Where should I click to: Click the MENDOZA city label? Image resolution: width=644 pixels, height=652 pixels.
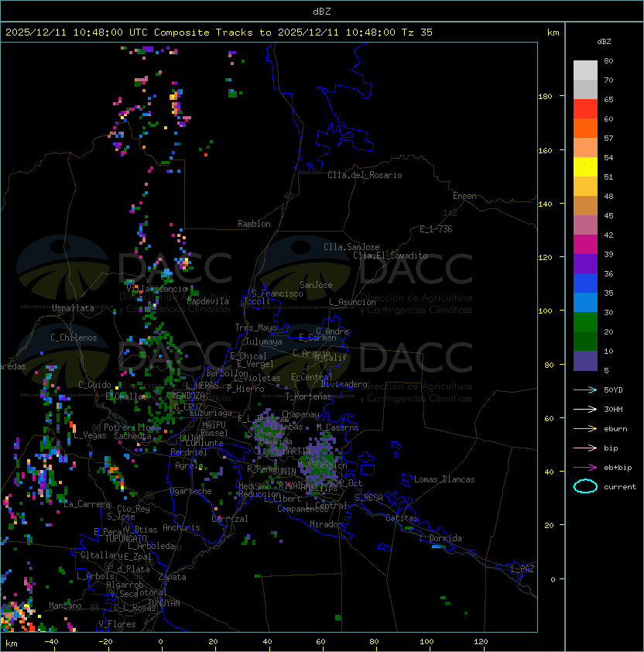point(188,395)
